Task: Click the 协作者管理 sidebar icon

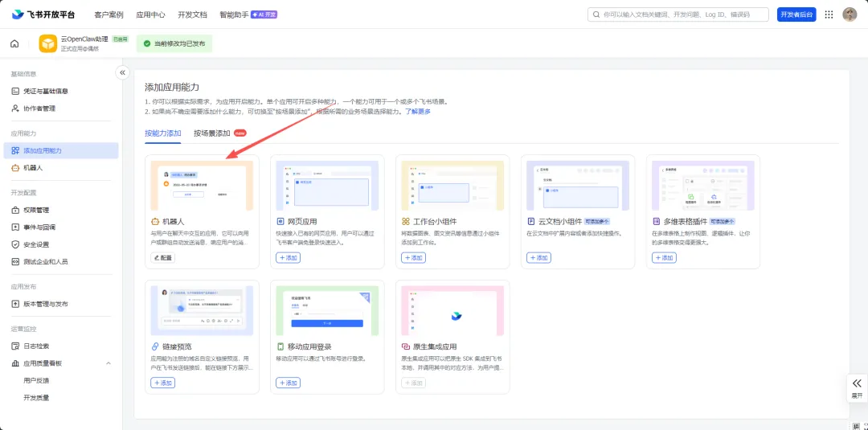Action: pos(15,109)
